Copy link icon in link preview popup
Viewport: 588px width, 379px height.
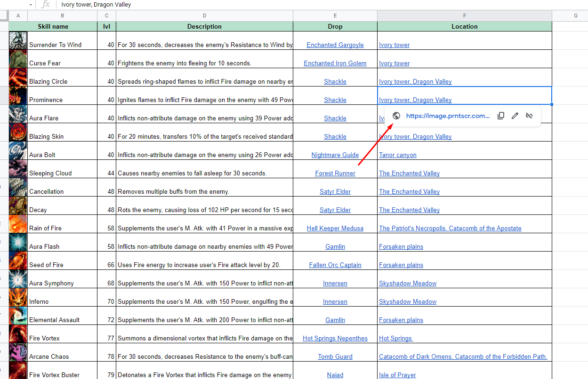pos(501,116)
